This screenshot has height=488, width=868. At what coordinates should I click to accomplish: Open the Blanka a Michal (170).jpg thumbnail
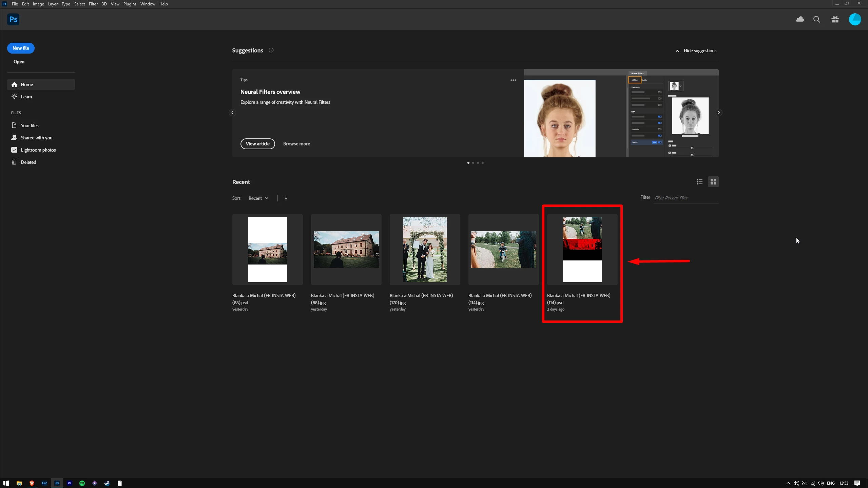click(x=425, y=250)
